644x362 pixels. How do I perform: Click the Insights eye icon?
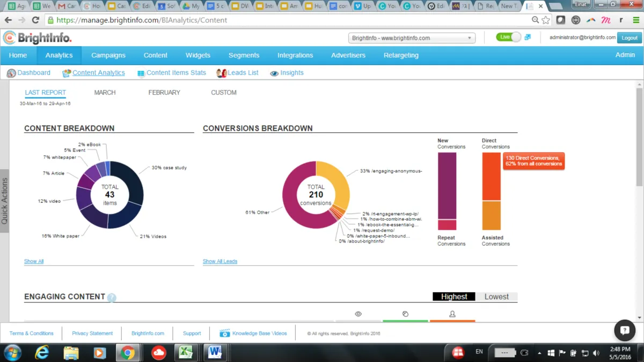click(274, 73)
